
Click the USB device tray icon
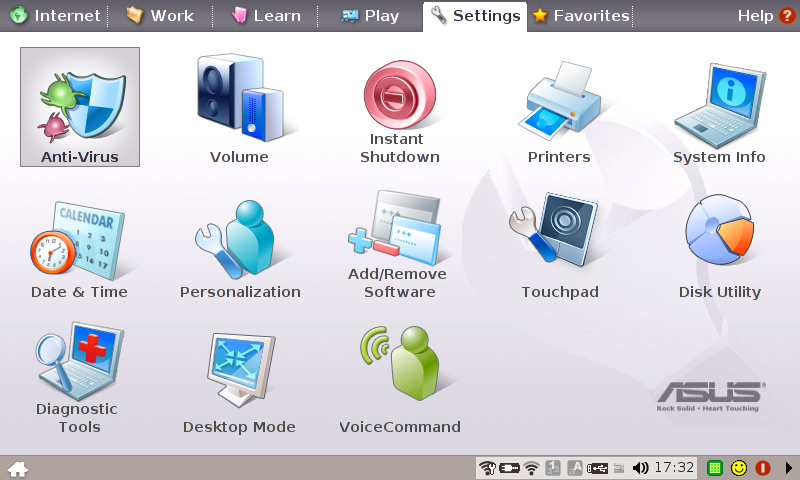597,468
